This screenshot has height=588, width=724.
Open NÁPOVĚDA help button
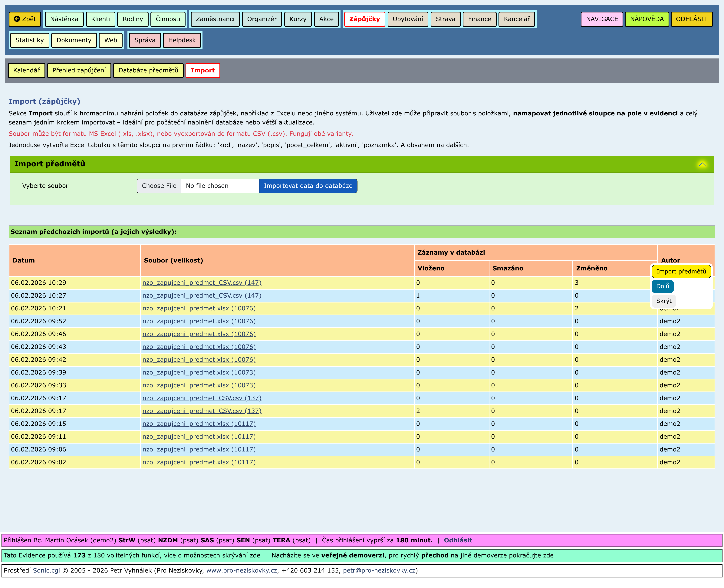[647, 19]
